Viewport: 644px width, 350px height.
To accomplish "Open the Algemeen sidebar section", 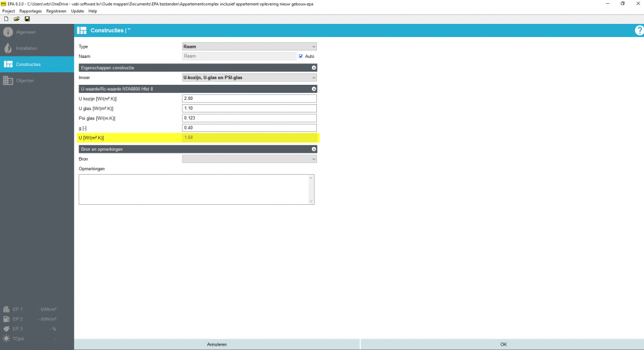I will click(x=37, y=32).
